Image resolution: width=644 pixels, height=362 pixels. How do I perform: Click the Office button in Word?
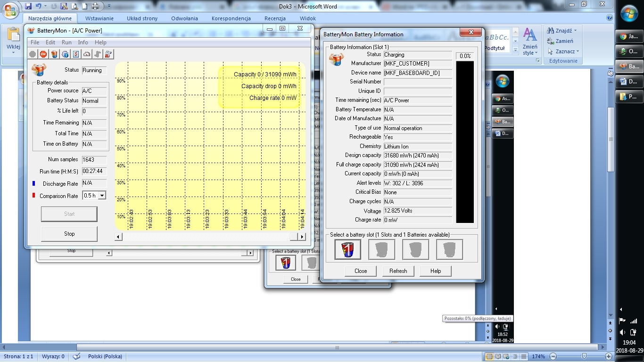click(x=10, y=9)
